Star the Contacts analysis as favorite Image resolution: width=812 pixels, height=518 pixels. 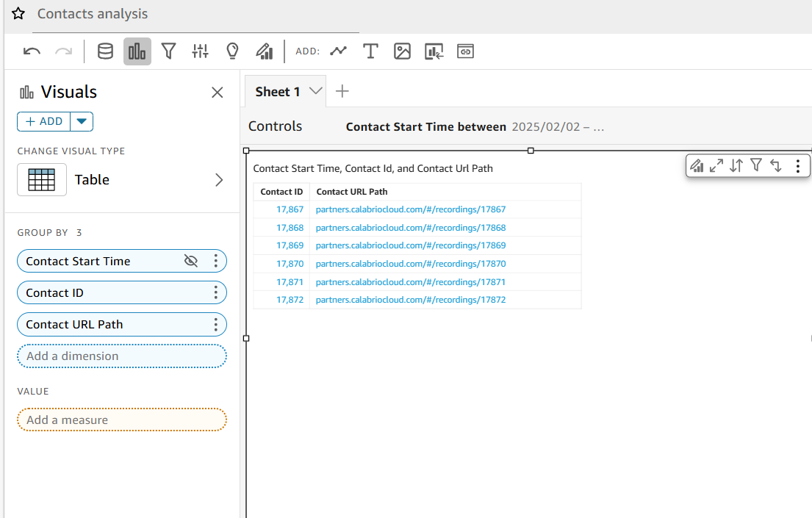click(18, 14)
